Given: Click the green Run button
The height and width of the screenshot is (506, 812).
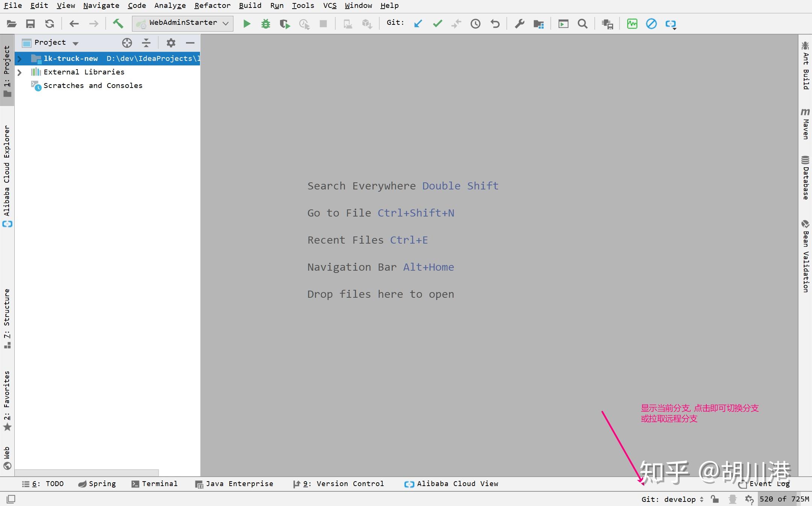Looking at the screenshot, I should pyautogui.click(x=247, y=24).
